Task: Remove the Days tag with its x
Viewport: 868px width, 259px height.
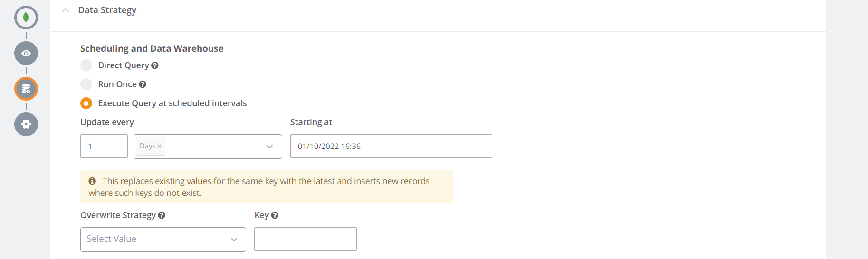Action: pos(160,146)
